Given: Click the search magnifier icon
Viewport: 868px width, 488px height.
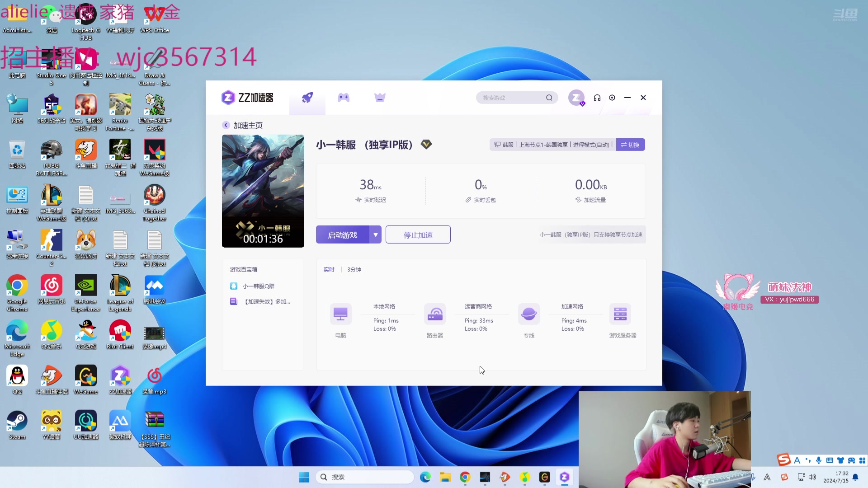Looking at the screenshot, I should pyautogui.click(x=549, y=98).
